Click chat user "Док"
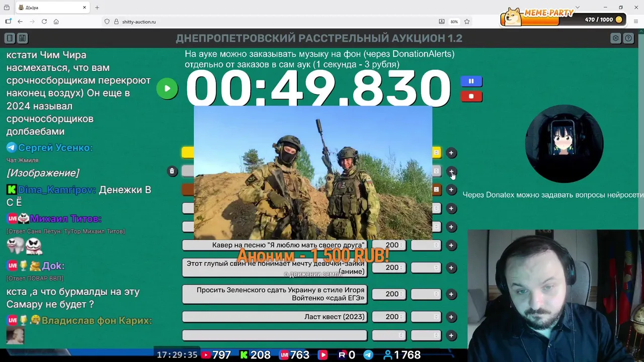 [x=53, y=265]
